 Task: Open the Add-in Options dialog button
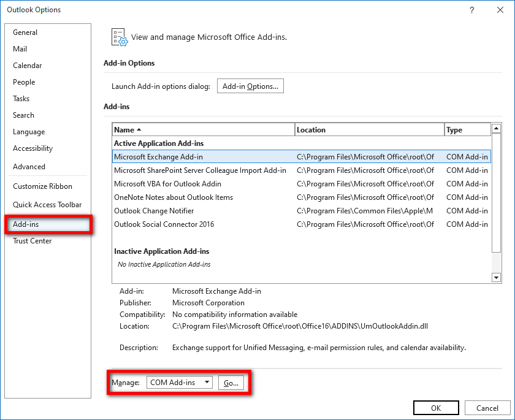point(250,86)
